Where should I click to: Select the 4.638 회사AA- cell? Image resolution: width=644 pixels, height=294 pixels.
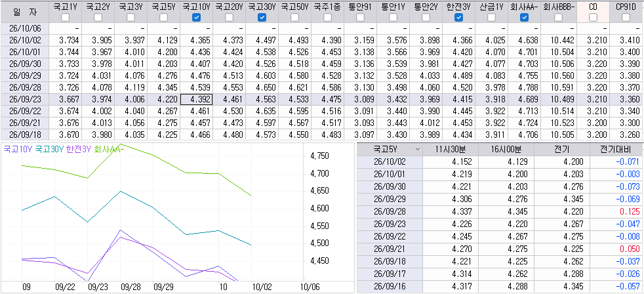point(524,40)
